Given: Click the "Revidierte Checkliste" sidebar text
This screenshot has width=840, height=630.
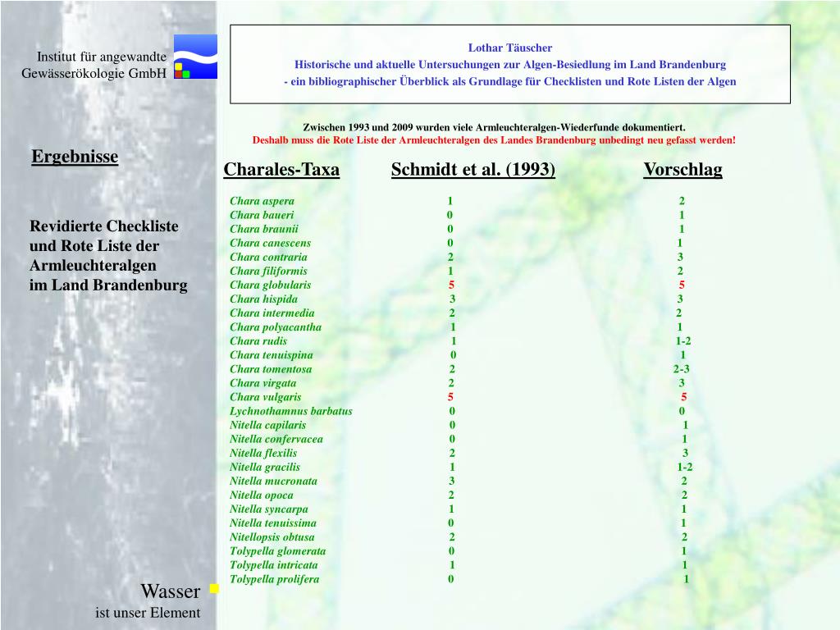Looking at the screenshot, I should pos(109,256).
